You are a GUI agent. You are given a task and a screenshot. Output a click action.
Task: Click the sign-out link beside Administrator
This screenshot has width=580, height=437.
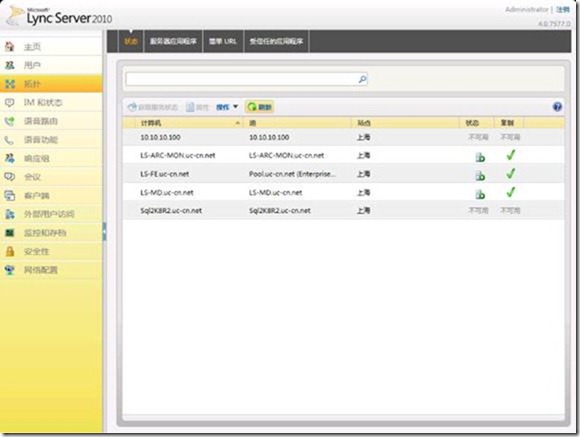point(563,10)
